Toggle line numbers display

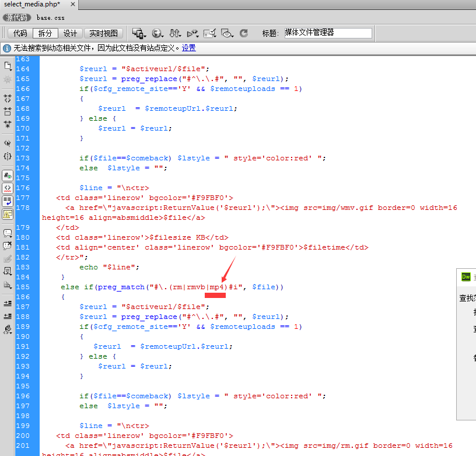tap(8, 176)
